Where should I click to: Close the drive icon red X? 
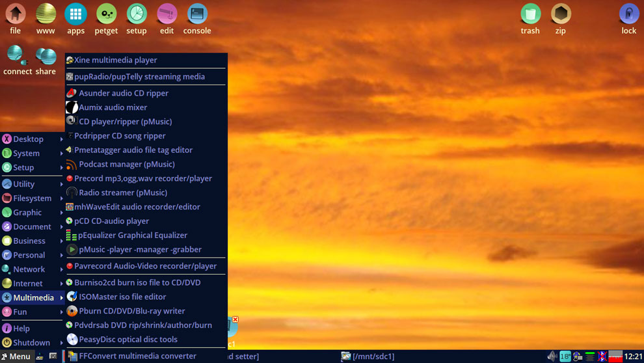coord(235,319)
